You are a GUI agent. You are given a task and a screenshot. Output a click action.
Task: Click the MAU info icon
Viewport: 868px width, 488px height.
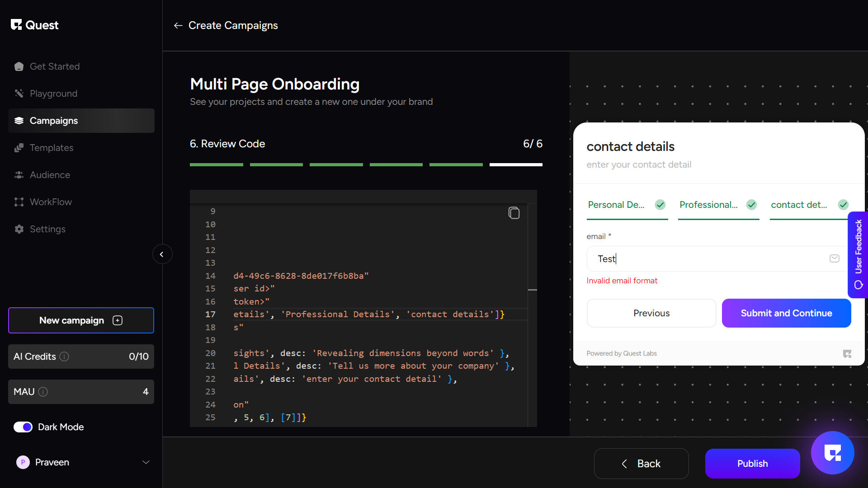43,392
